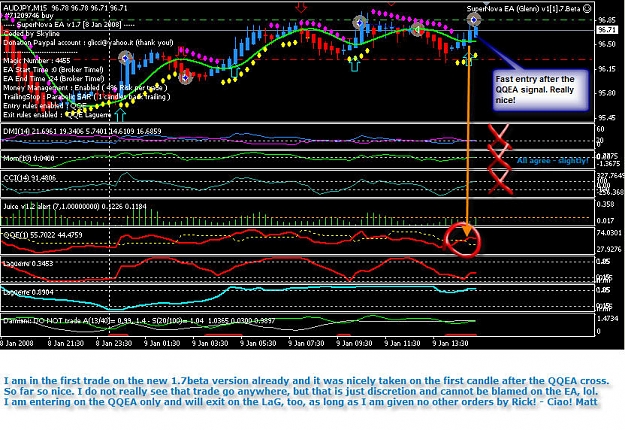625x430 pixels.
Task: Click the 9 Jan 11:30 time label
Action: tap(402, 343)
